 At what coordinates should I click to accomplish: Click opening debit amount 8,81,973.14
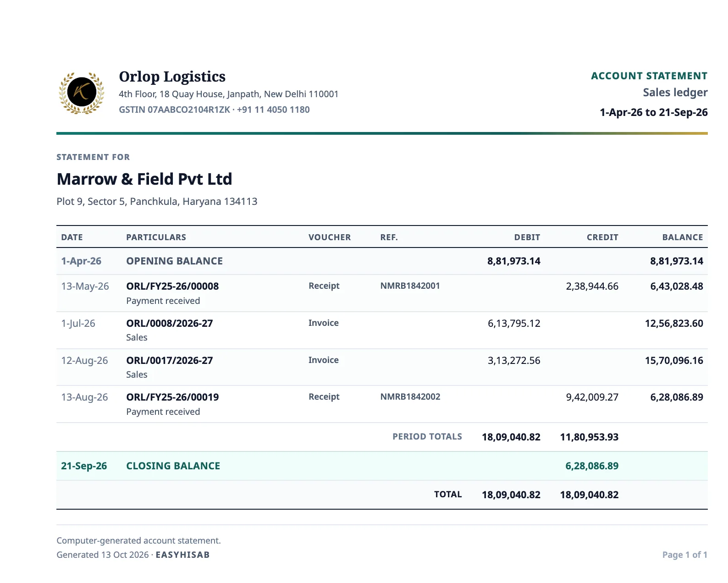tap(514, 261)
